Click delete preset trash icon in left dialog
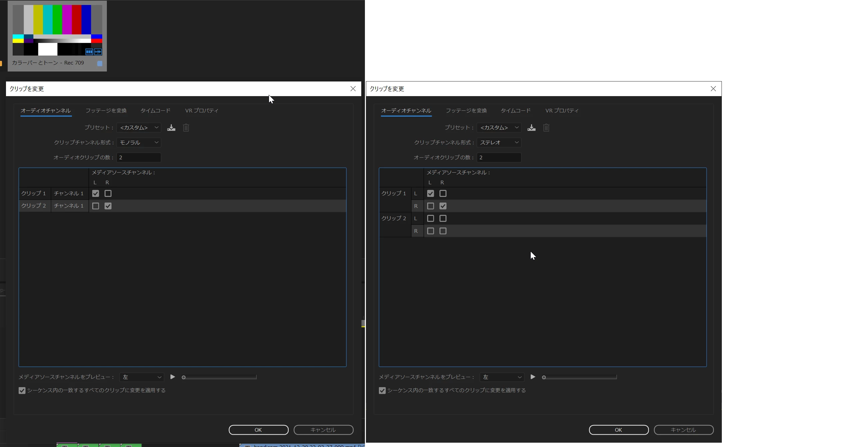Image resolution: width=868 pixels, height=447 pixels. tap(186, 128)
